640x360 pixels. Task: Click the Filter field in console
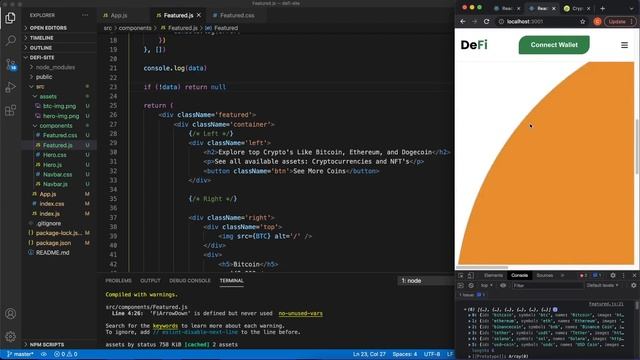click(547, 286)
